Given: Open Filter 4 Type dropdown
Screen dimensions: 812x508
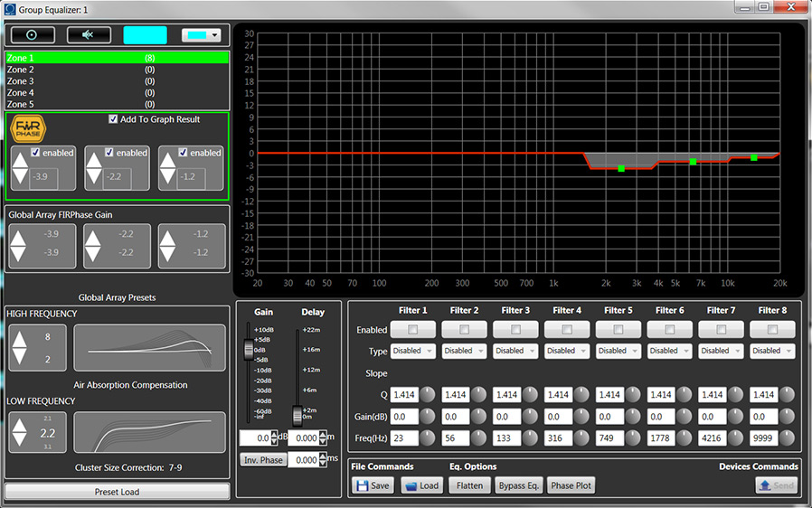Looking at the screenshot, I should click(567, 351).
